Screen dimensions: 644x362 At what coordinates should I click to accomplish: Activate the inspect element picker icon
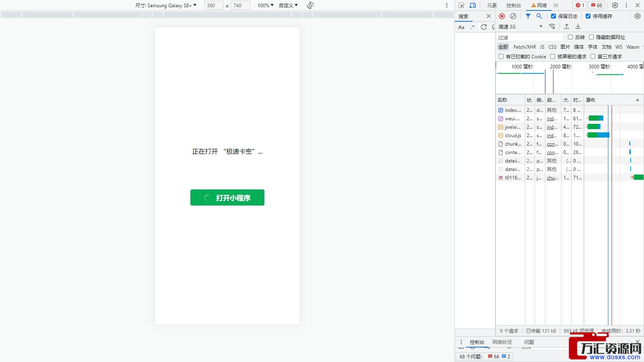click(461, 5)
